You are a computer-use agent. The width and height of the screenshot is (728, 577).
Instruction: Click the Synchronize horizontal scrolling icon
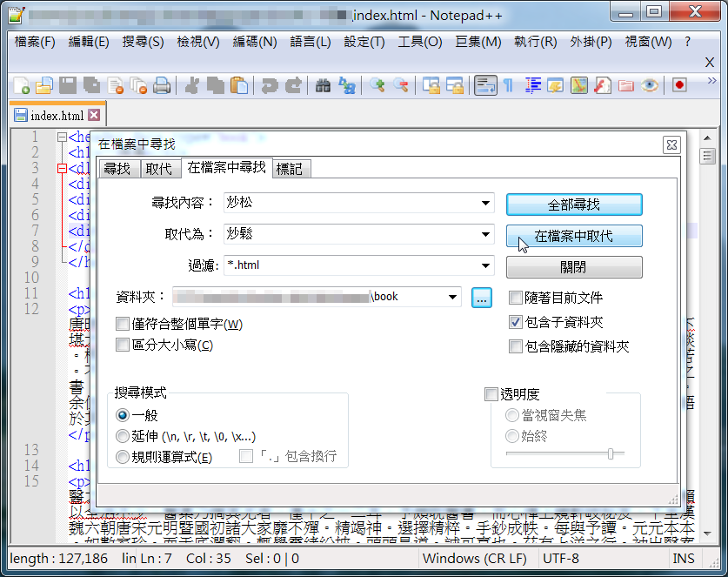click(x=455, y=85)
